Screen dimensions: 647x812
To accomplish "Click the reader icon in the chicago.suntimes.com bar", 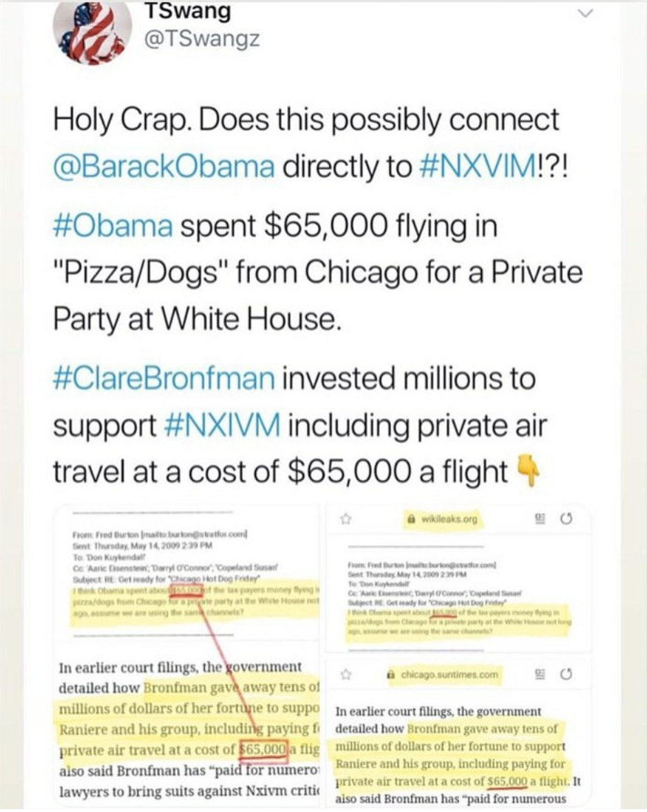I will pyautogui.click(x=540, y=674).
